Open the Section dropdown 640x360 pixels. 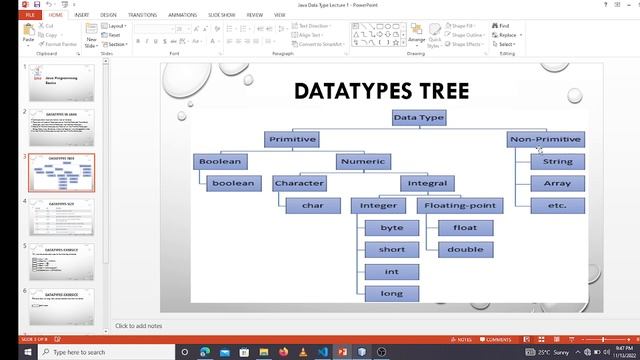115,44
